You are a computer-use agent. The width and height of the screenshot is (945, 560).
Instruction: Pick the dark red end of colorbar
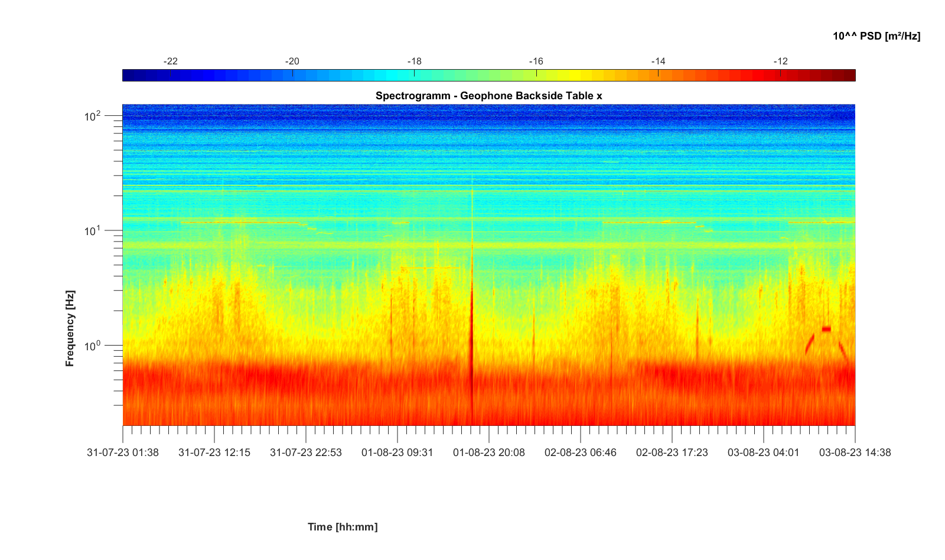click(849, 76)
